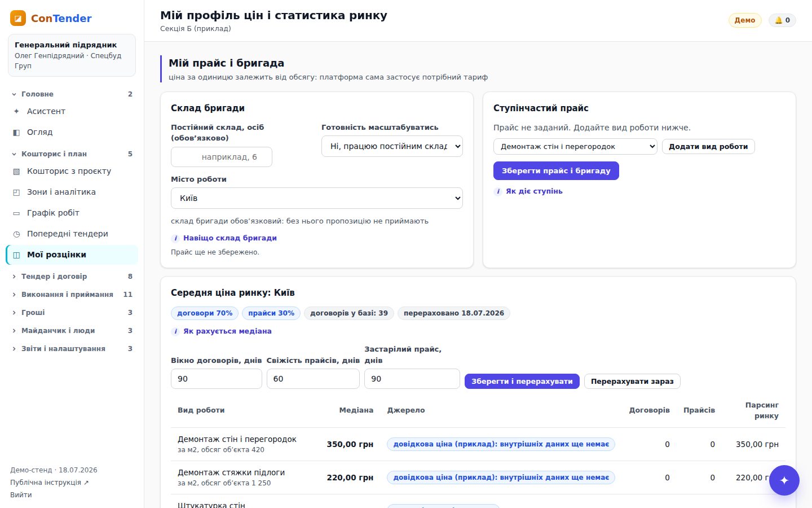The height and width of the screenshot is (508, 812).
Task: Click the Асистент sidebar icon
Action: click(16, 111)
